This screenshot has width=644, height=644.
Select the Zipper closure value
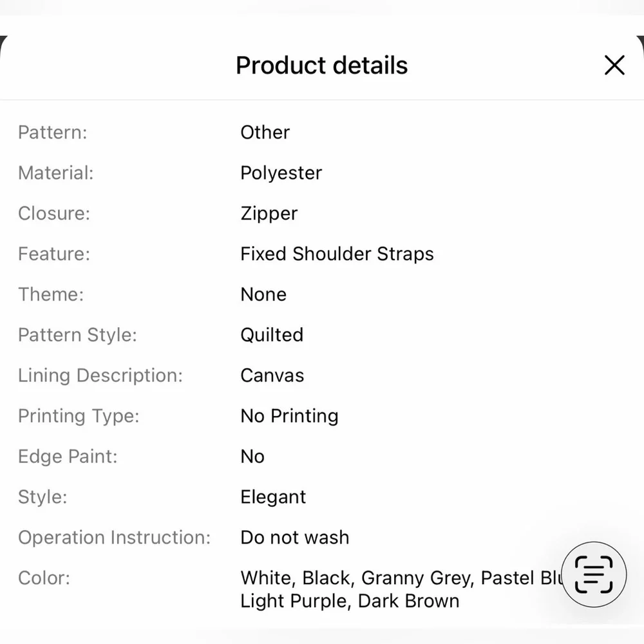[x=269, y=213]
